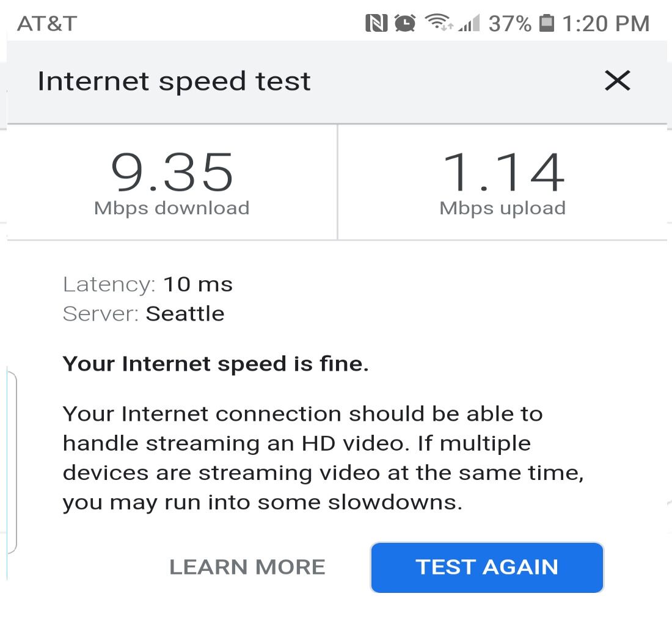672x632 pixels.
Task: Tap the Mbps download label
Action: click(x=172, y=209)
